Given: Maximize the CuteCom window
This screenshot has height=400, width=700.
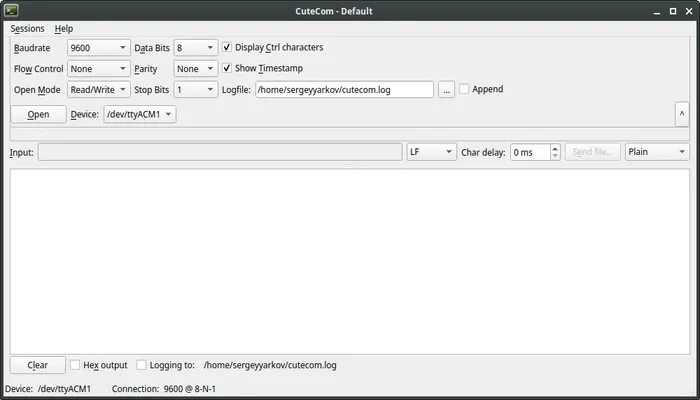Looking at the screenshot, I should pyautogui.click(x=673, y=11).
